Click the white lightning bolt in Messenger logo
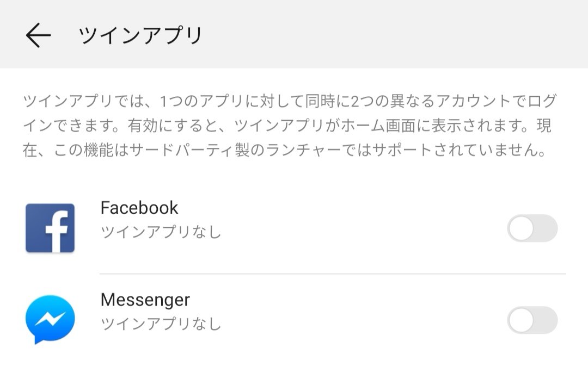Viewport: 588px width, 379px height. point(50,319)
